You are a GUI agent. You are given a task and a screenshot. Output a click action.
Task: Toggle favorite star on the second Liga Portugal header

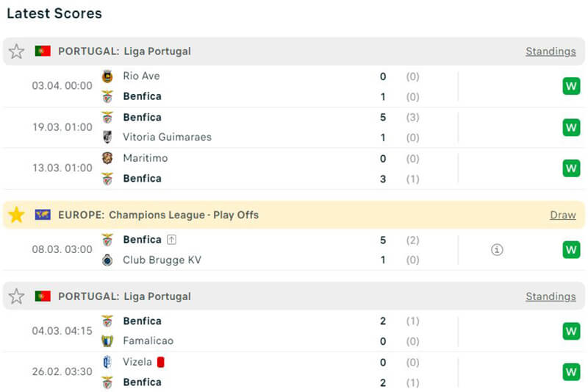pos(16,296)
